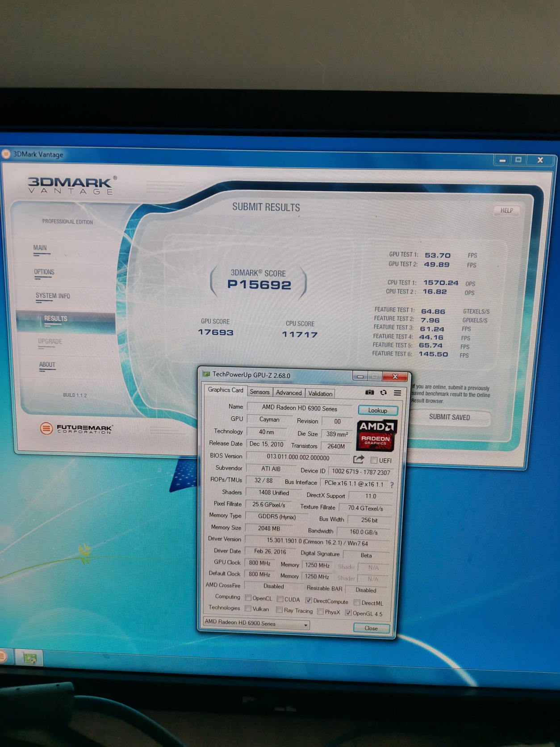Click the GPU-Z screenshot camera icon
Screen dimensions: 560x747
click(370, 392)
